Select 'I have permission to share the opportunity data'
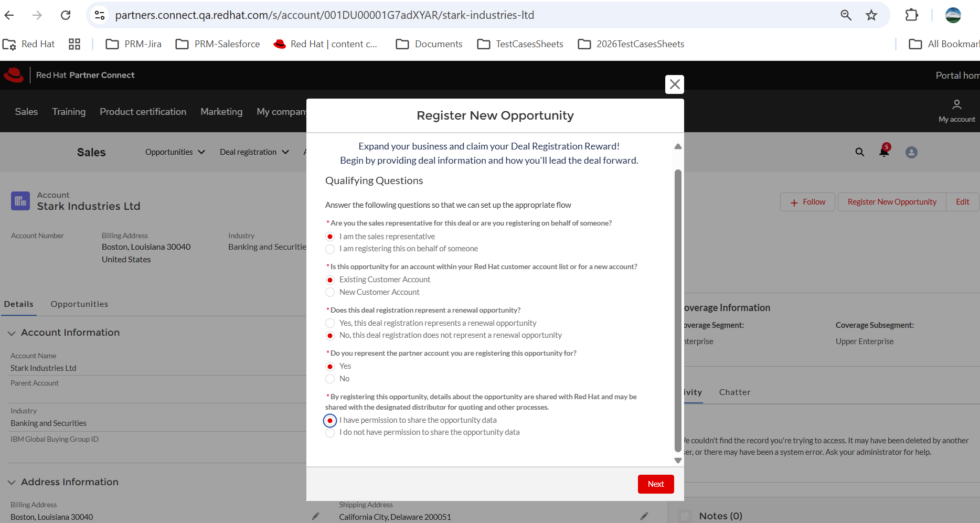 pos(330,420)
